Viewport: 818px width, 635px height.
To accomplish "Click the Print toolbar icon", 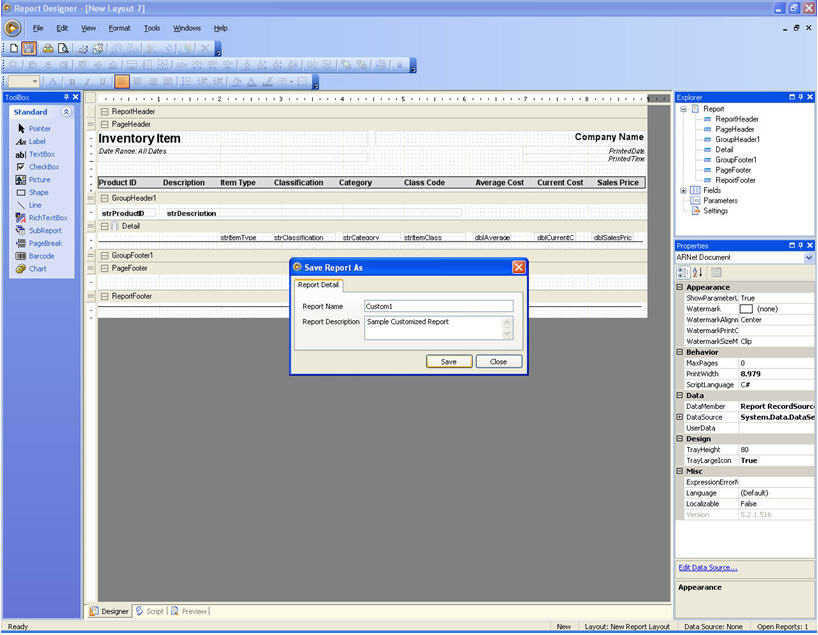I will click(47, 48).
